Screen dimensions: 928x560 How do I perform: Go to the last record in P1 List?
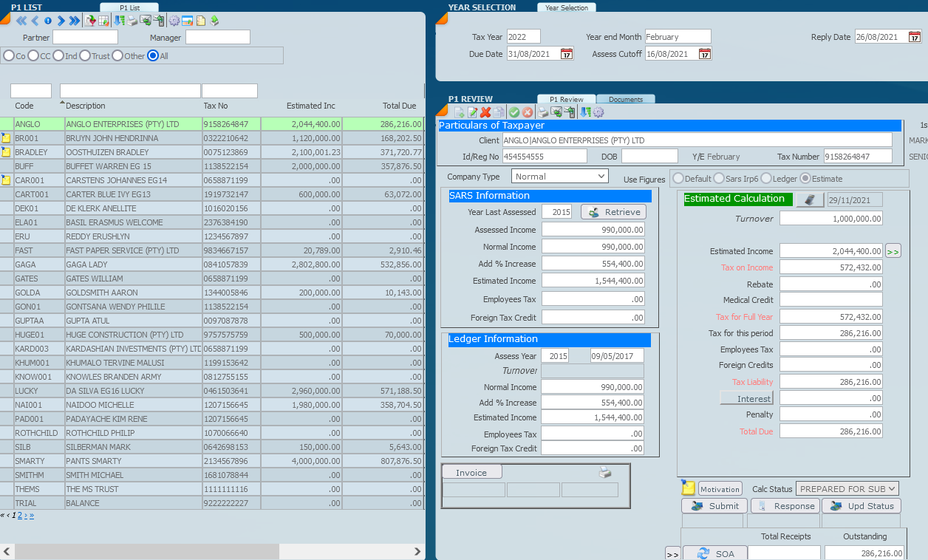(74, 21)
